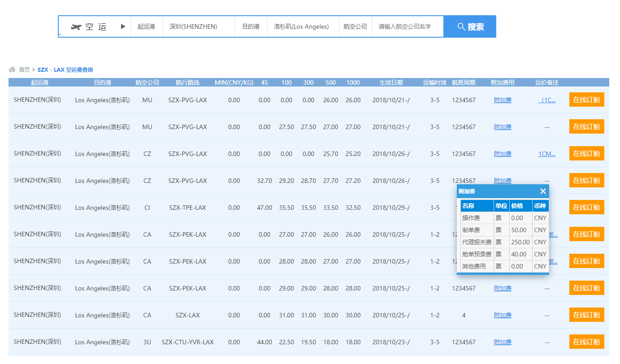
Task: Click the 生效日期 column header
Action: coord(391,82)
